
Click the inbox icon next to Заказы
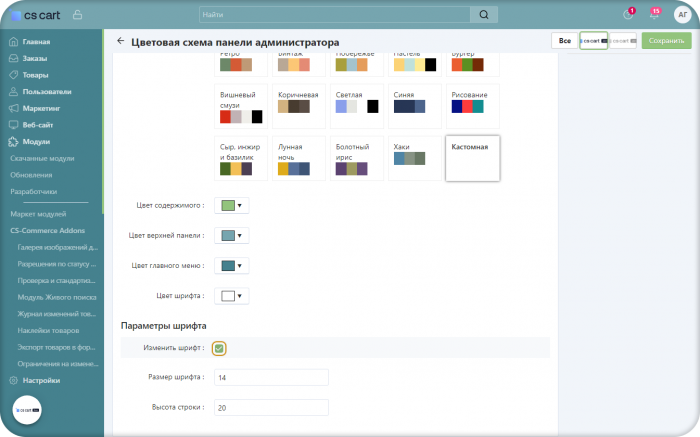[13, 58]
